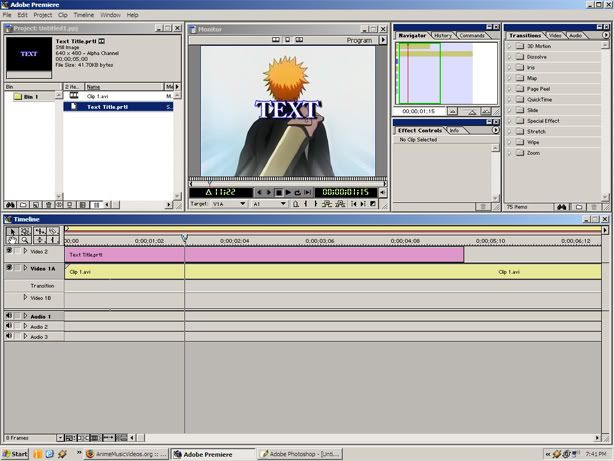Screen dimensions: 614x461
Task: Click the Navigator zoom slider
Action: pyautogui.click(x=472, y=112)
